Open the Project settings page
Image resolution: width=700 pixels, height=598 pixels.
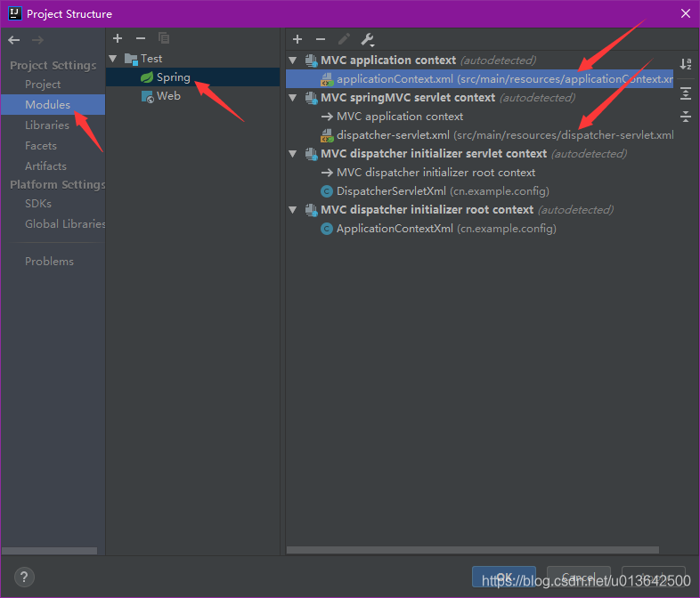pos(43,85)
